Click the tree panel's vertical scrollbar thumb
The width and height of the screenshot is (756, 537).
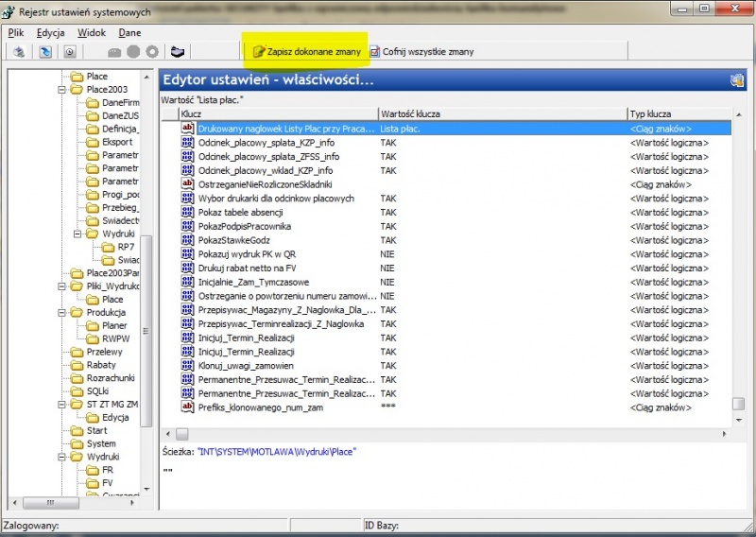146,331
